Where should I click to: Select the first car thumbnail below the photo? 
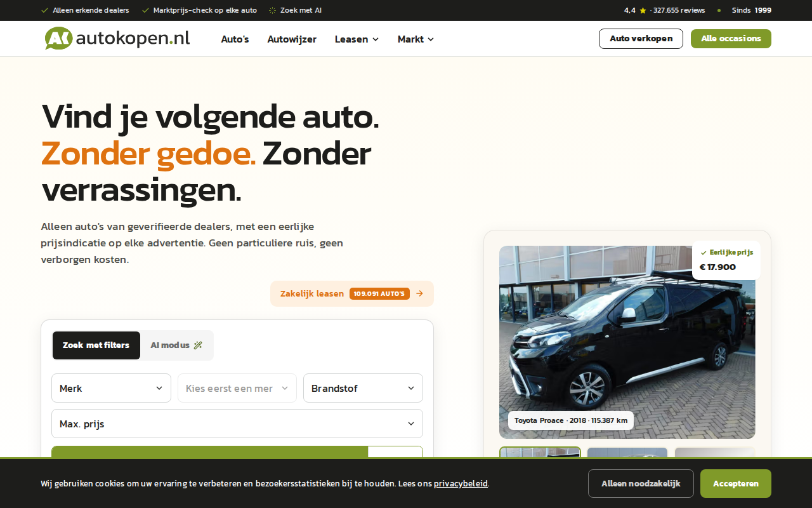point(540,452)
